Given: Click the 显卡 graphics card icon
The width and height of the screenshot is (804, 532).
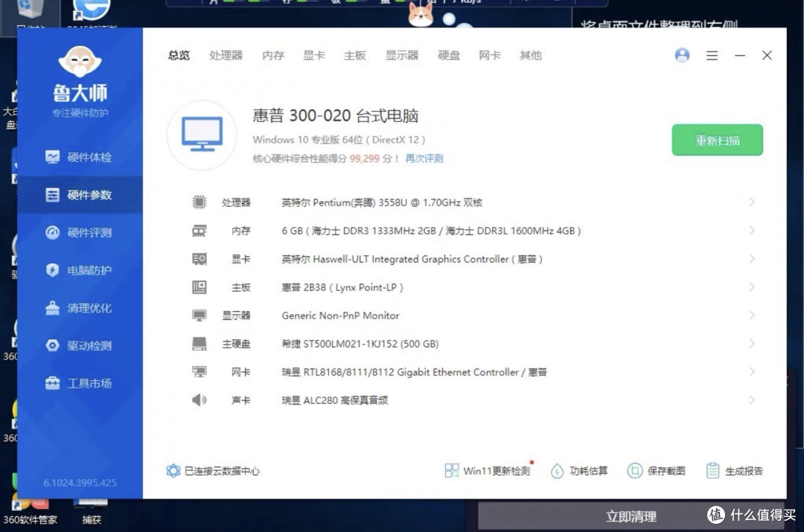Looking at the screenshot, I should 200,259.
